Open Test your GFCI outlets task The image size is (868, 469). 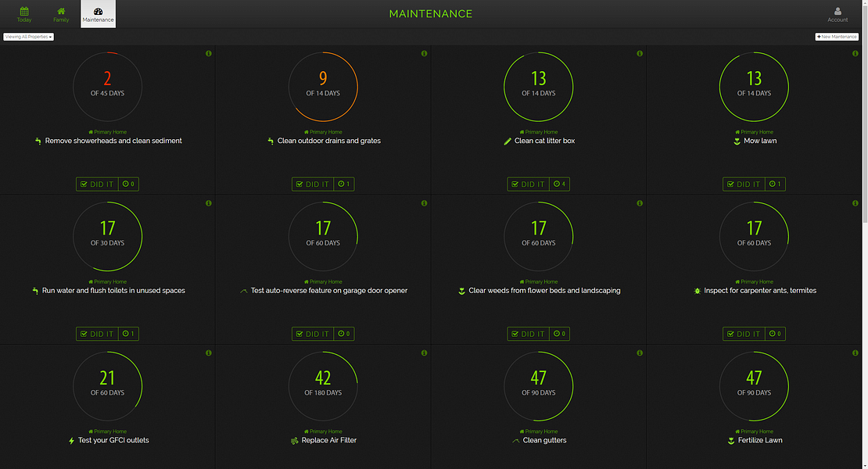point(113,440)
